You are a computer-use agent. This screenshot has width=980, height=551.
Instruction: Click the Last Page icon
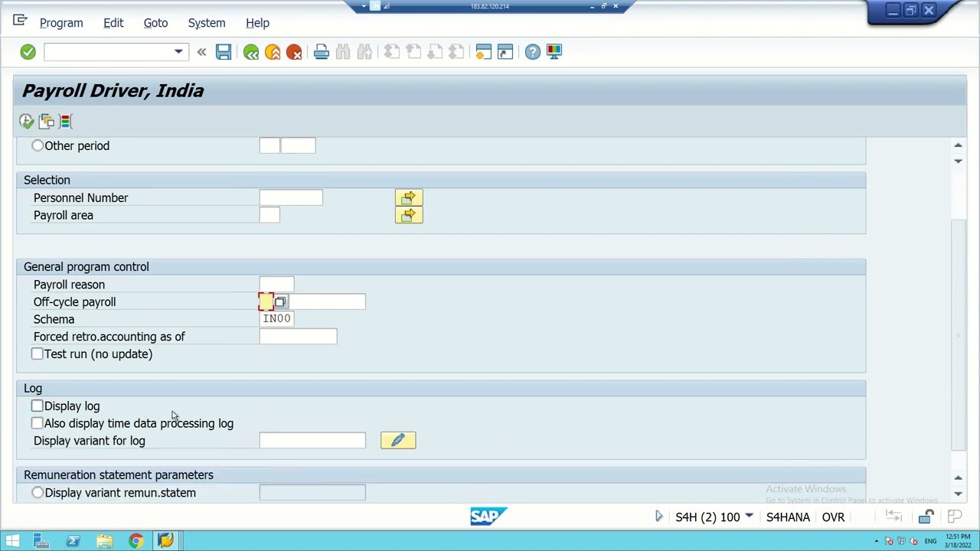(x=456, y=51)
